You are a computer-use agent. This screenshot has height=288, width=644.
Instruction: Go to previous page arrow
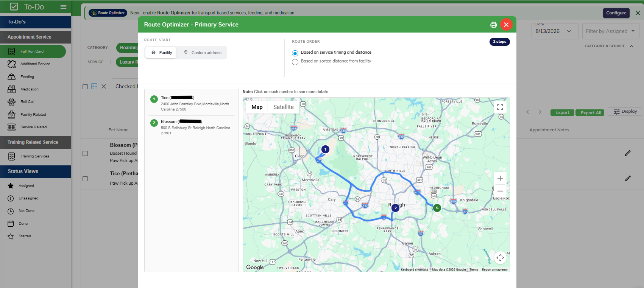tap(528, 112)
